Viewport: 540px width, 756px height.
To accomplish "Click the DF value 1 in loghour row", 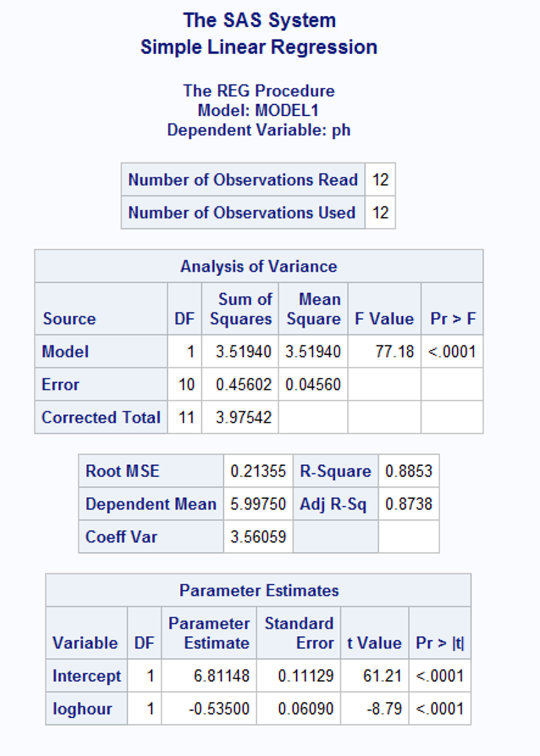I will click(150, 709).
